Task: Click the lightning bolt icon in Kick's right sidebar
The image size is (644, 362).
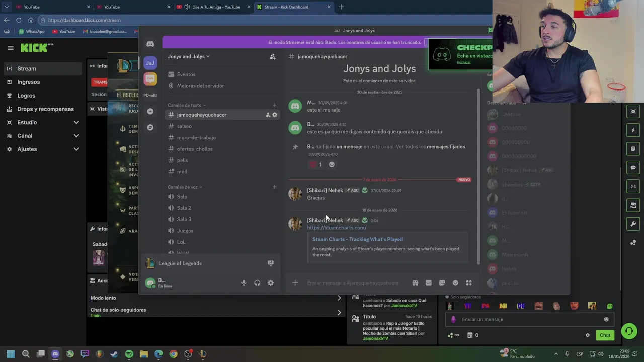Action: pyautogui.click(x=633, y=130)
